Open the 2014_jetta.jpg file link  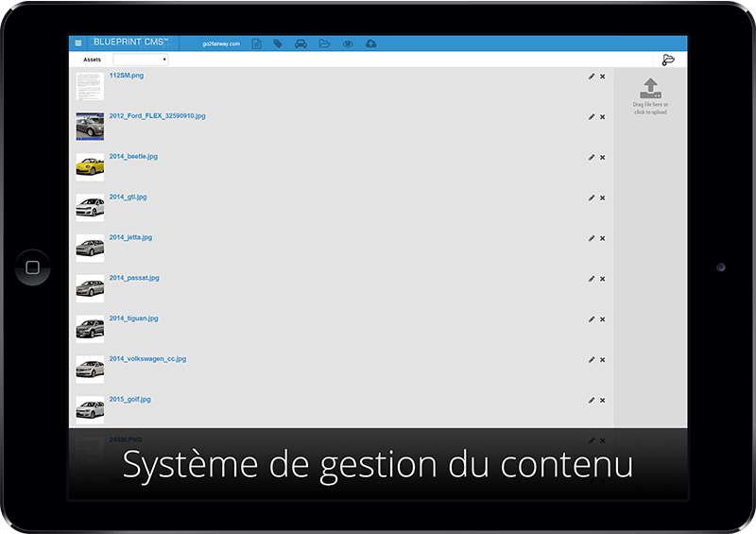130,238
